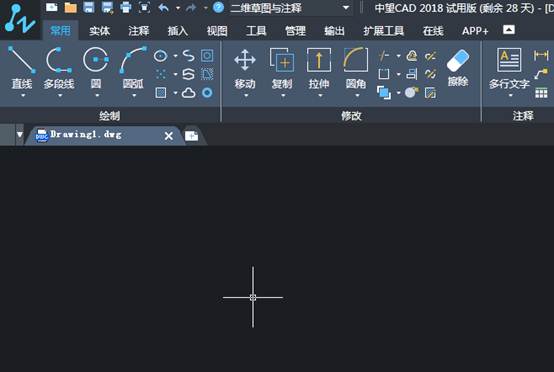
Task: Expand the undo history dropdown arrow
Action: (178, 7)
